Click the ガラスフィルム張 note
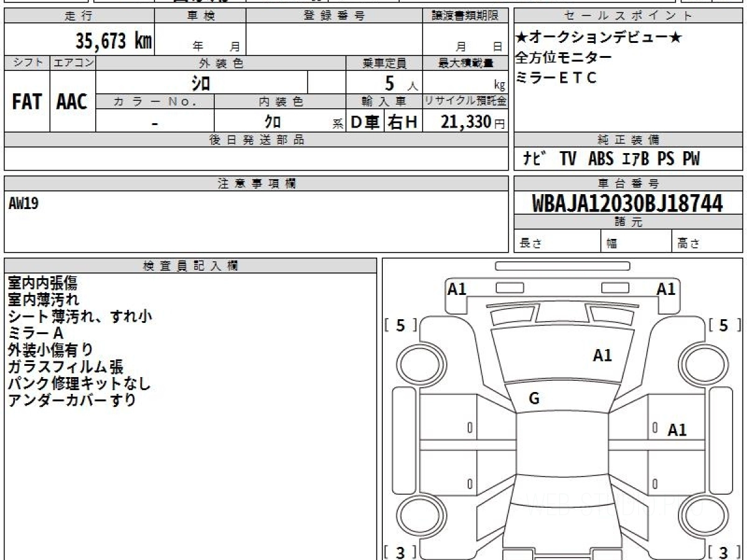 coord(65,366)
